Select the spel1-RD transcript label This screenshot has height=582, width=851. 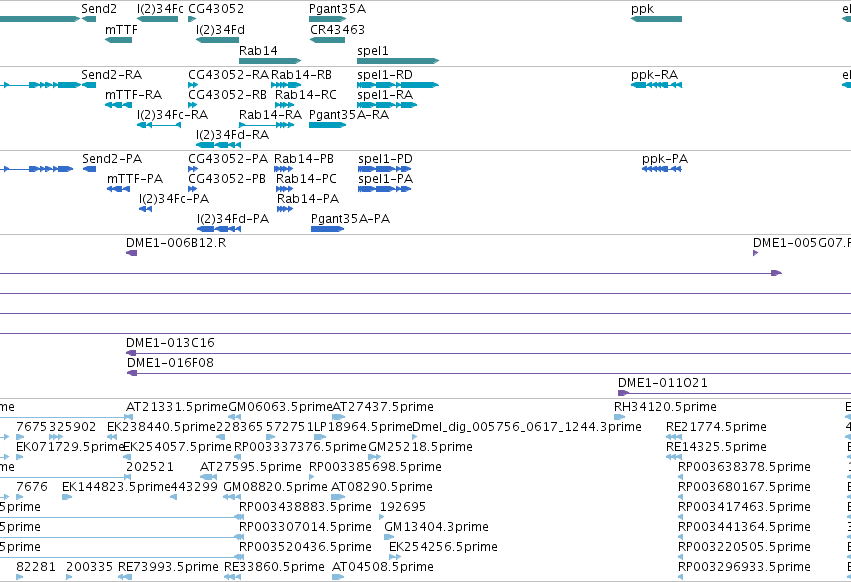click(x=385, y=74)
